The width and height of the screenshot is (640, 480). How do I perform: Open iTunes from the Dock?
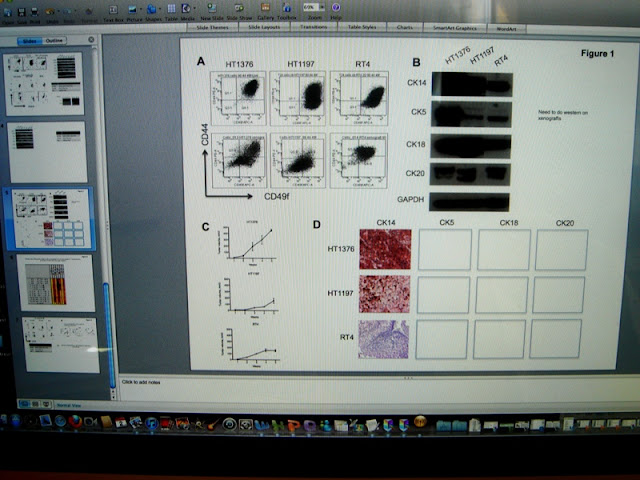coord(151,424)
